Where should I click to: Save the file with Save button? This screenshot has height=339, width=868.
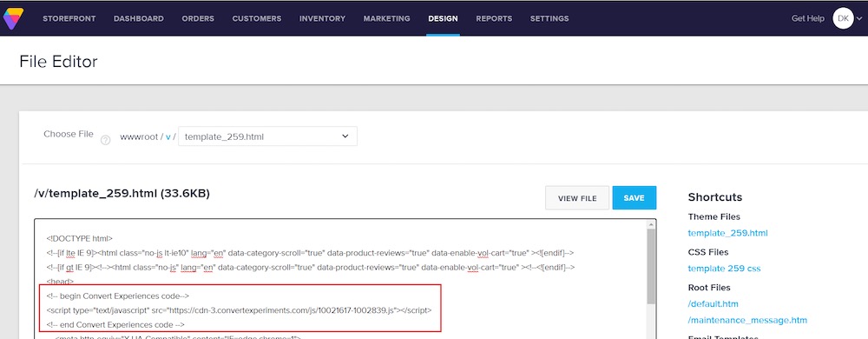634,198
